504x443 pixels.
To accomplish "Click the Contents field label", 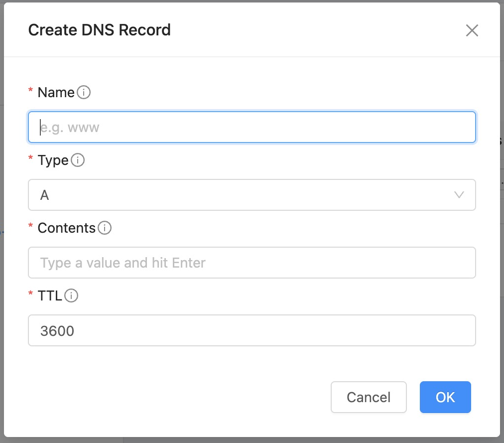I will 66,228.
